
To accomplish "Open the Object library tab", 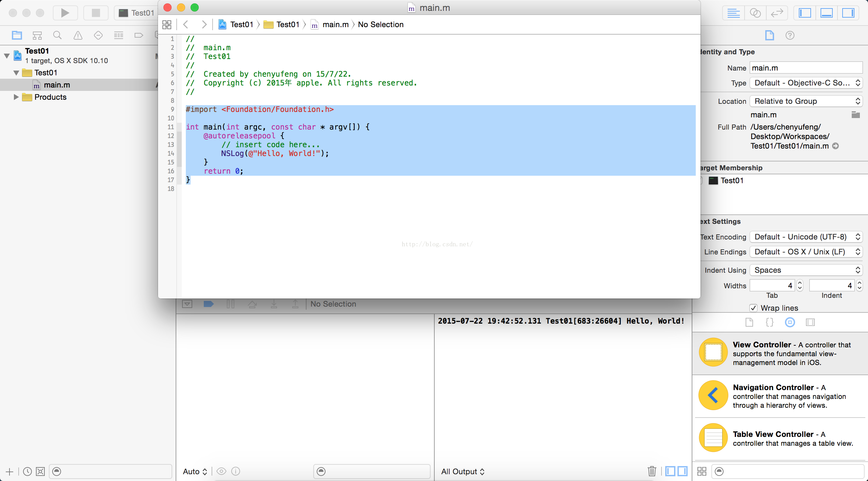I will 790,322.
